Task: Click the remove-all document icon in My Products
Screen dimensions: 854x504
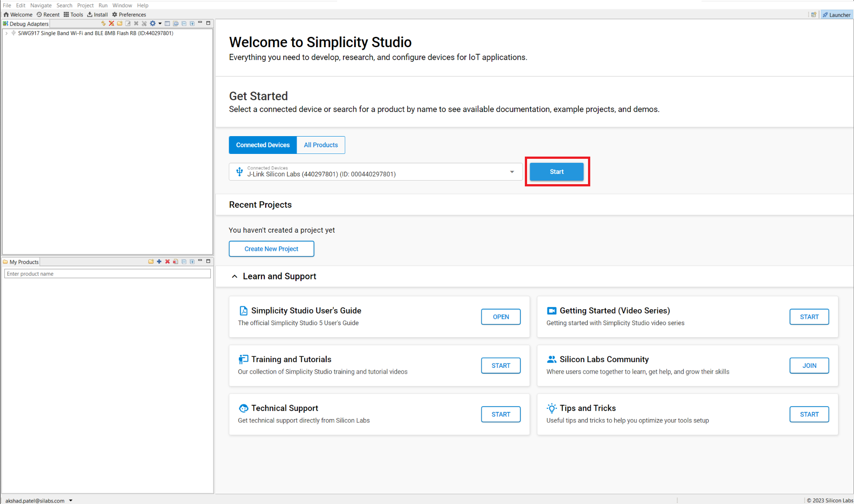Action: (x=176, y=262)
